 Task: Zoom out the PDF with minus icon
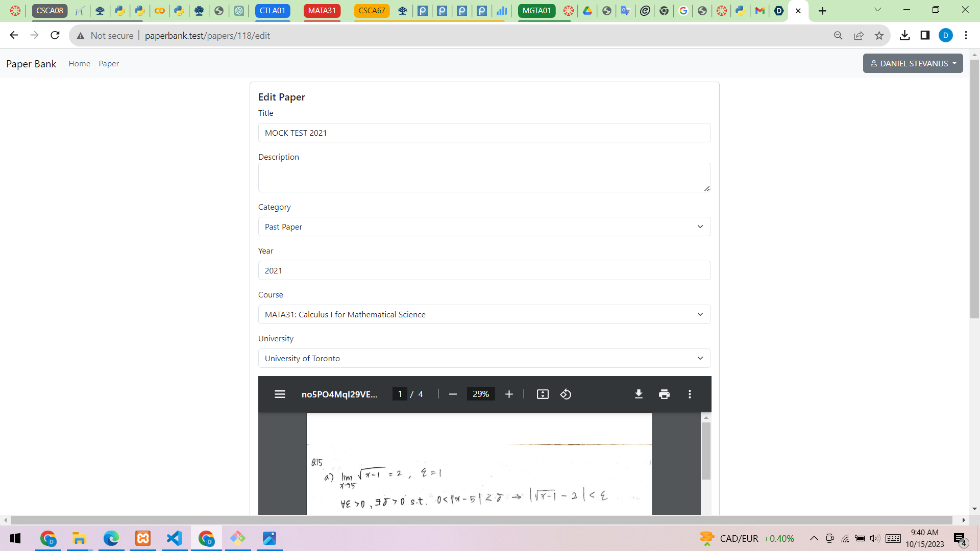tap(453, 394)
